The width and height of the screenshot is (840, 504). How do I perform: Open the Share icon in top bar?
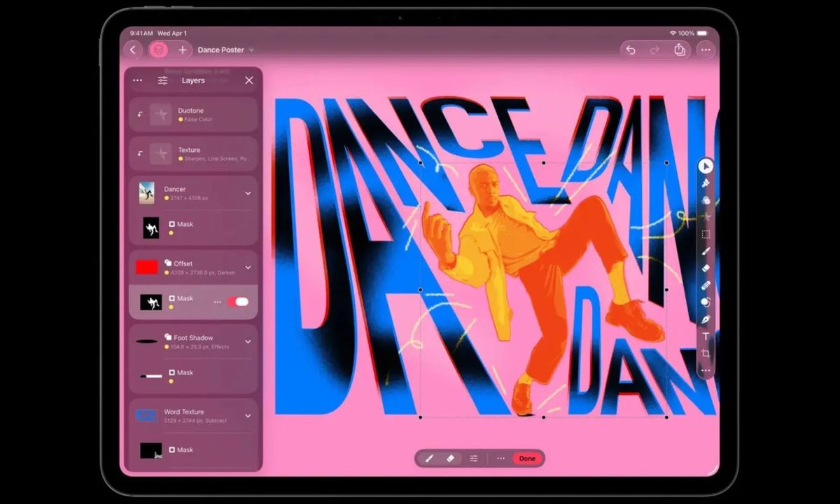(679, 50)
